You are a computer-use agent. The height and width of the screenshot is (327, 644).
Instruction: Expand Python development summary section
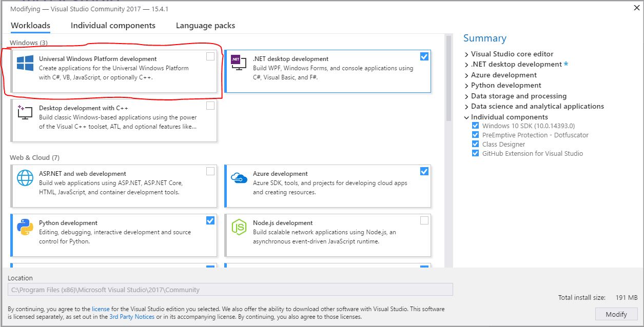click(466, 86)
